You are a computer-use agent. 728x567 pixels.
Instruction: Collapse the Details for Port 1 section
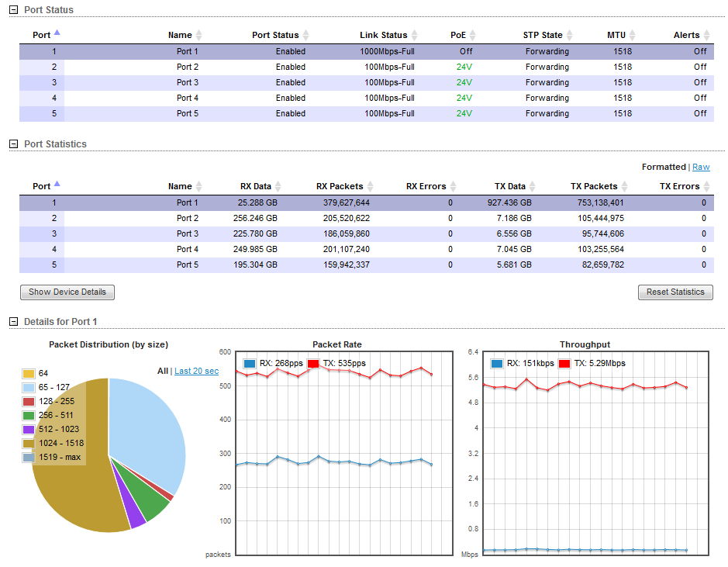[x=12, y=322]
